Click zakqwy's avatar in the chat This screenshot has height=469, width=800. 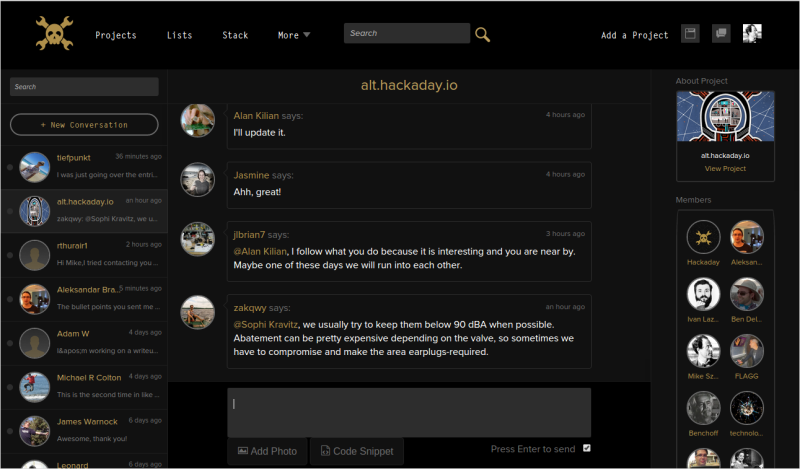coord(197,312)
